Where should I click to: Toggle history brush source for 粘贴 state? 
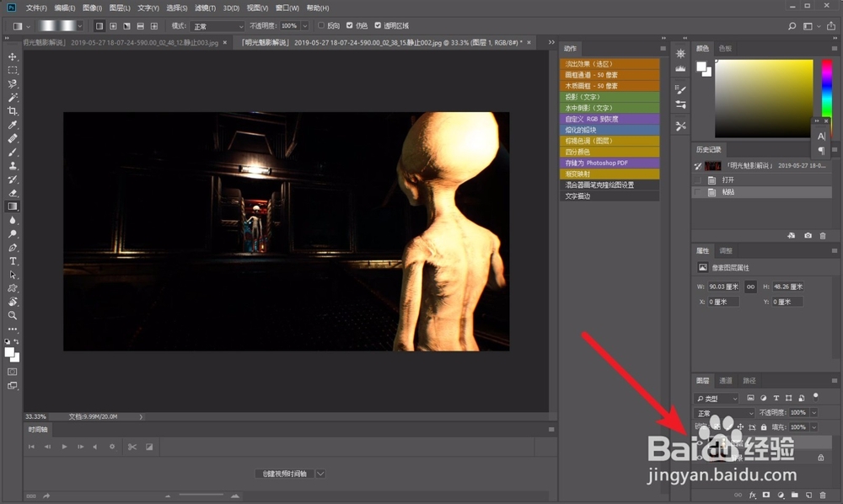click(x=698, y=192)
